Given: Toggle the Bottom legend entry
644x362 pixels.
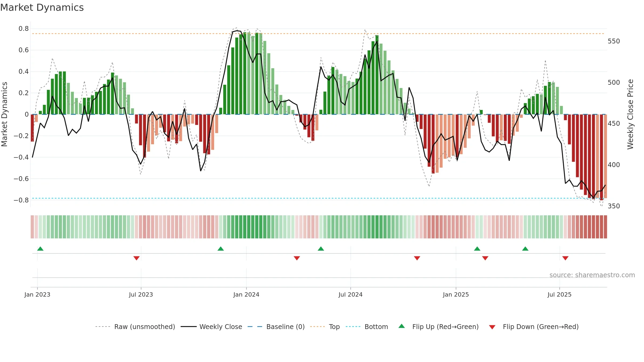Looking at the screenshot, I should pos(367,327).
